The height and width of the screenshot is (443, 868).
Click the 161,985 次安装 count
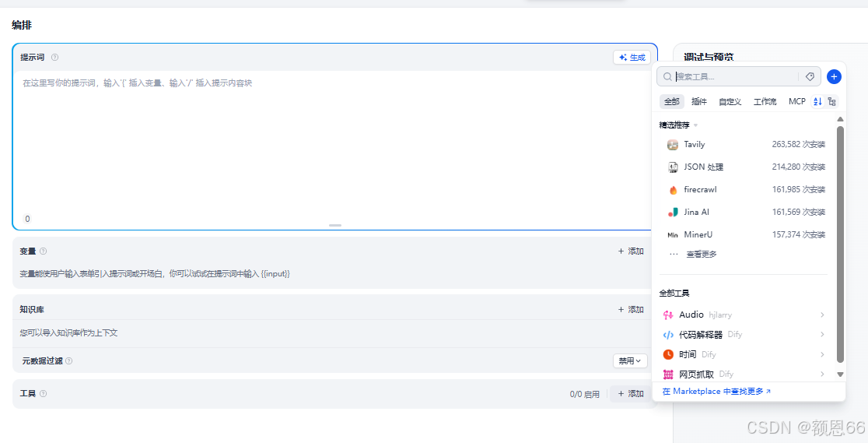[799, 190]
